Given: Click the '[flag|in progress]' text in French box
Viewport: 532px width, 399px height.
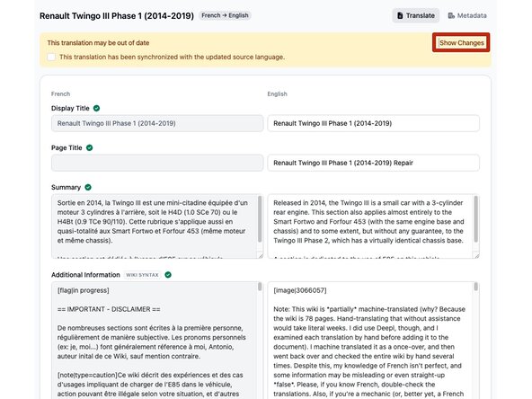Looking at the screenshot, I should [83, 290].
